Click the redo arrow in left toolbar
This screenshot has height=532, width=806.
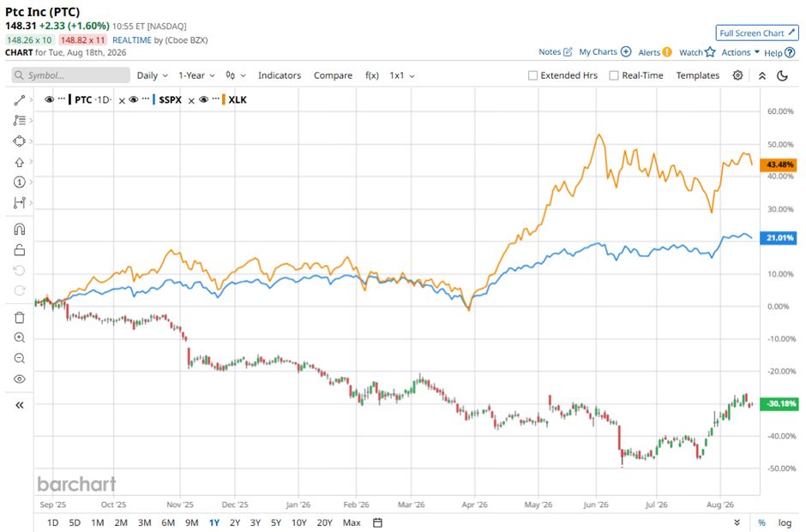pyautogui.click(x=20, y=290)
